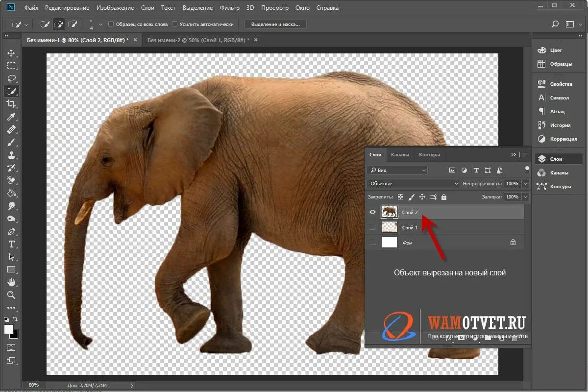
Task: Show Слой 1 visibility box
Action: point(372,227)
